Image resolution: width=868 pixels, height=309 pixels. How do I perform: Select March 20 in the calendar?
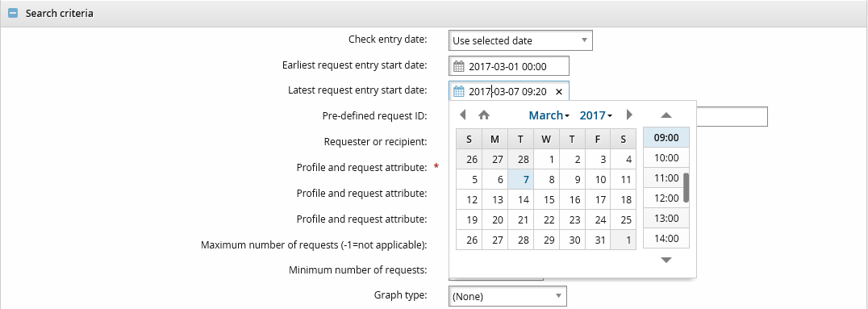coord(495,219)
